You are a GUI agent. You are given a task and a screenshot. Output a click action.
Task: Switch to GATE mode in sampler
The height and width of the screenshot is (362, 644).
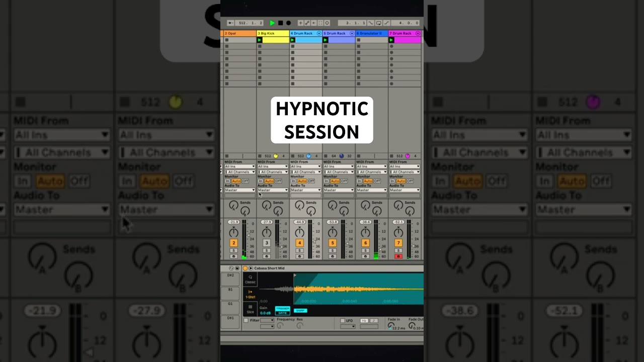click(x=283, y=313)
